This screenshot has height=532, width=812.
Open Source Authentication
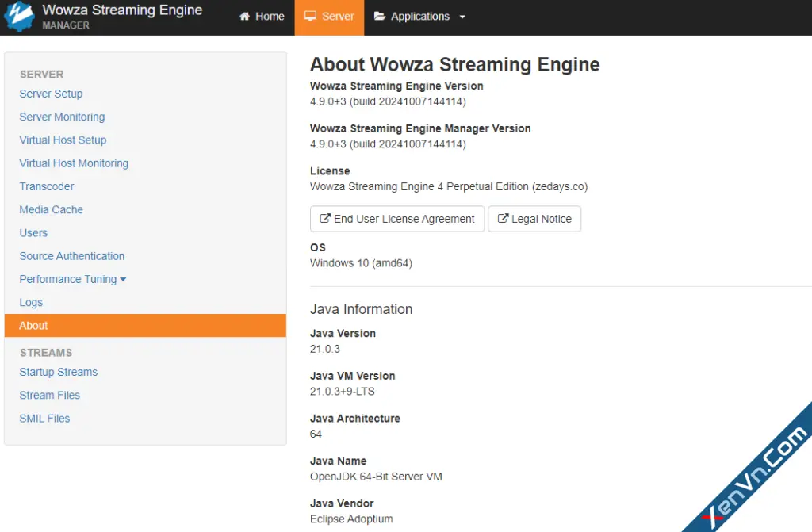tap(72, 256)
